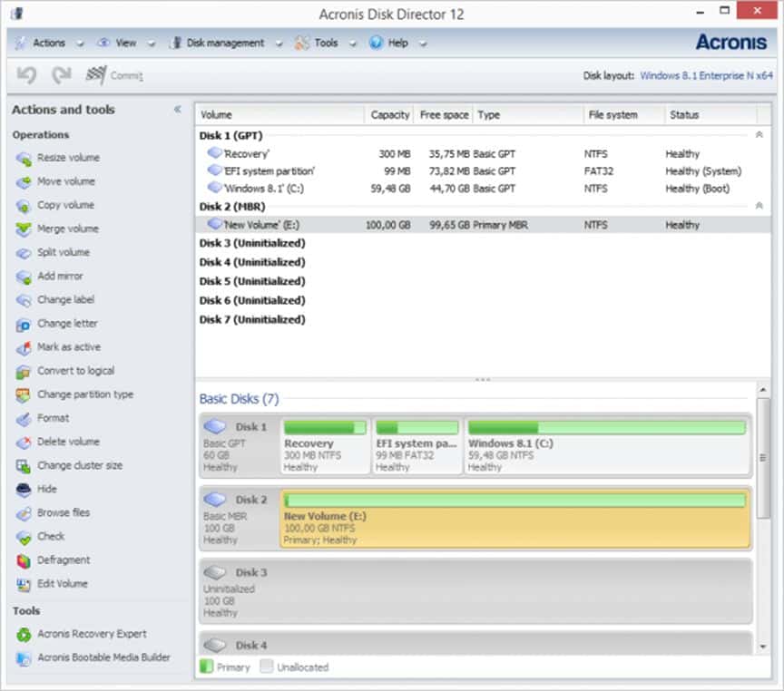The image size is (784, 691).
Task: Click the Add mirror icon
Action: (22, 276)
